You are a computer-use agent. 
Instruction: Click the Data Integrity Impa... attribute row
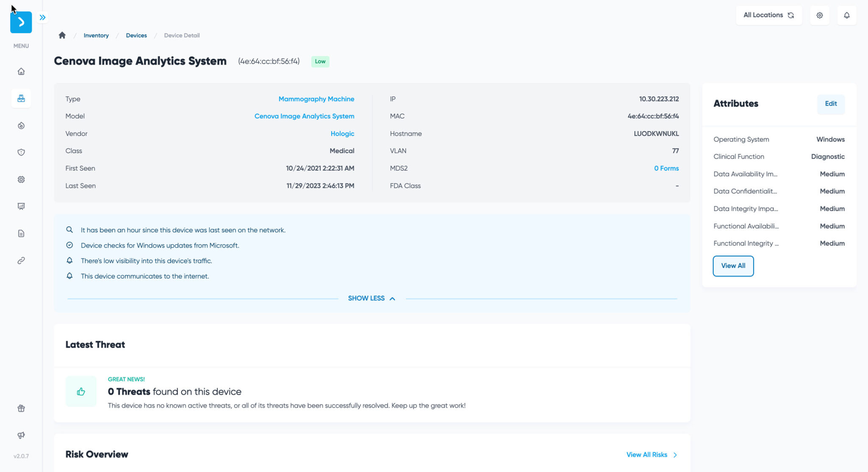(779, 209)
